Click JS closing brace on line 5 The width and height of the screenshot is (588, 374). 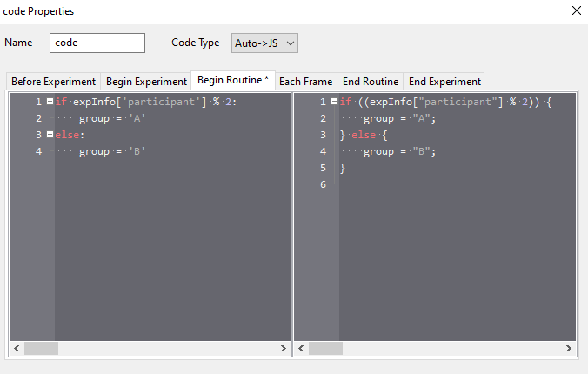tap(343, 168)
